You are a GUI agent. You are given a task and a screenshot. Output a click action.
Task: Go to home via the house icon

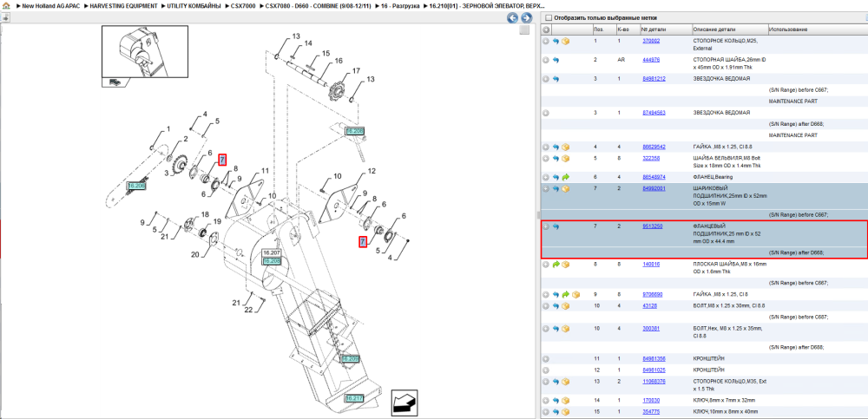(5, 5)
